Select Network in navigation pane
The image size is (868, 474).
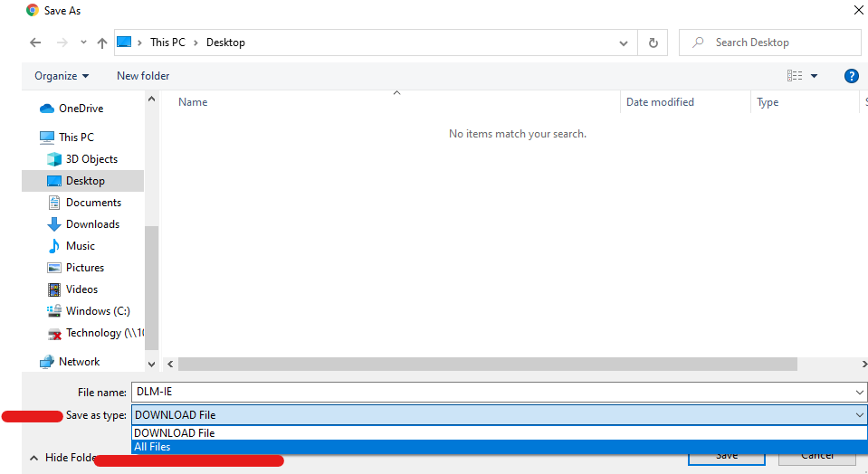coord(79,362)
